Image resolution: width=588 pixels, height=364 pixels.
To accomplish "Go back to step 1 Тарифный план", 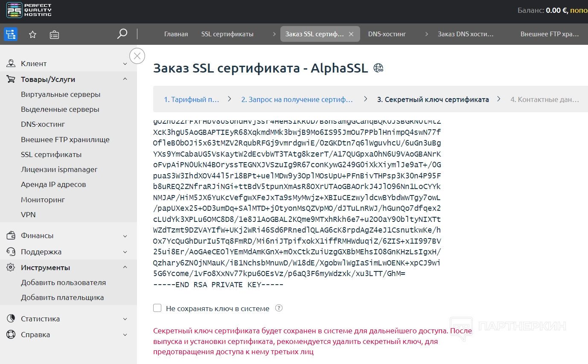I will click(x=192, y=99).
